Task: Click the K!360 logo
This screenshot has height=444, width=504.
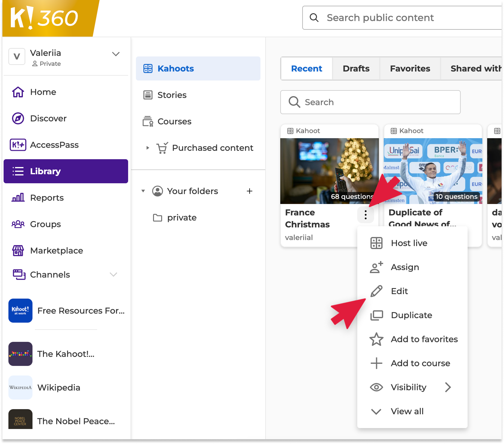Action: point(45,18)
